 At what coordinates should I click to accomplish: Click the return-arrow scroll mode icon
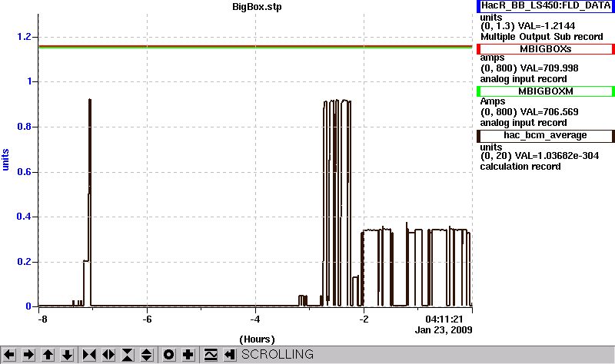pos(230,355)
